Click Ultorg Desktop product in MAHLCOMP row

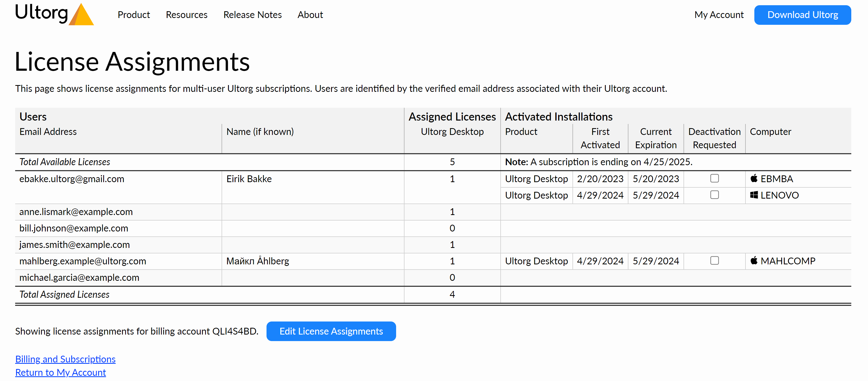point(536,261)
